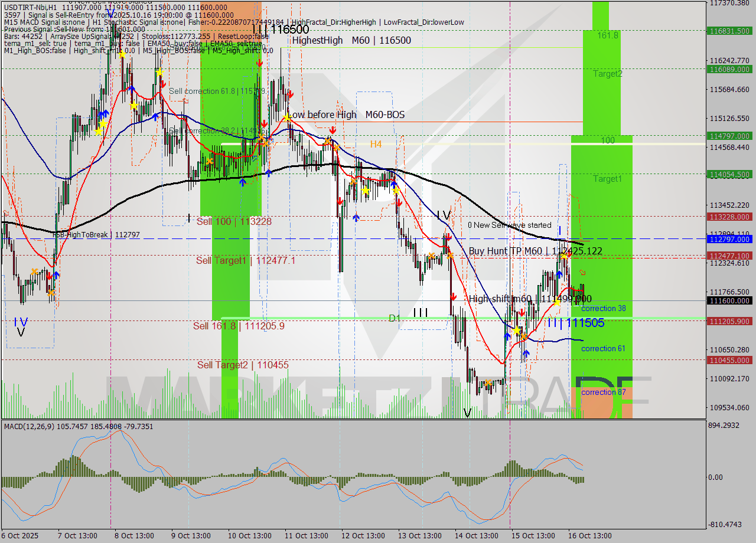Screen dimensions: 756x543
Task: Select the 10 Oct 13:00 date axis label
Action: 249,536
